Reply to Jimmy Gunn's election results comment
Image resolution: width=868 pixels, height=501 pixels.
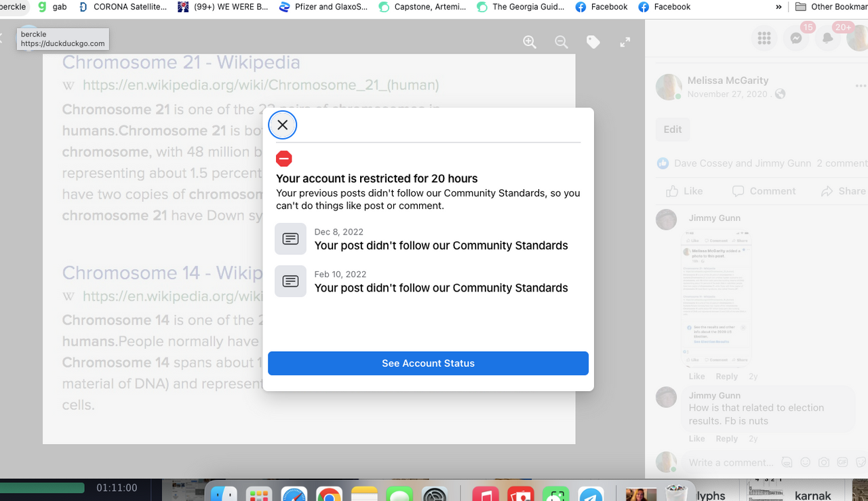click(x=727, y=439)
